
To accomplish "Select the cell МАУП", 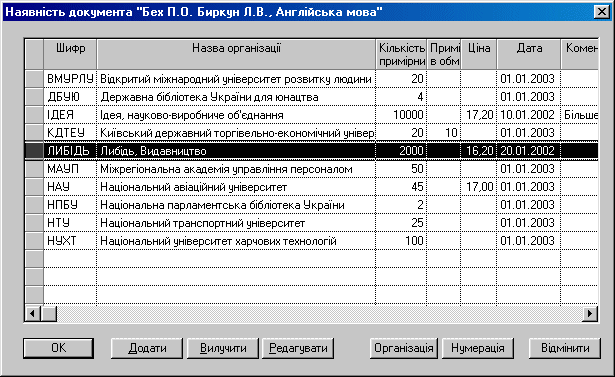I will [70, 169].
